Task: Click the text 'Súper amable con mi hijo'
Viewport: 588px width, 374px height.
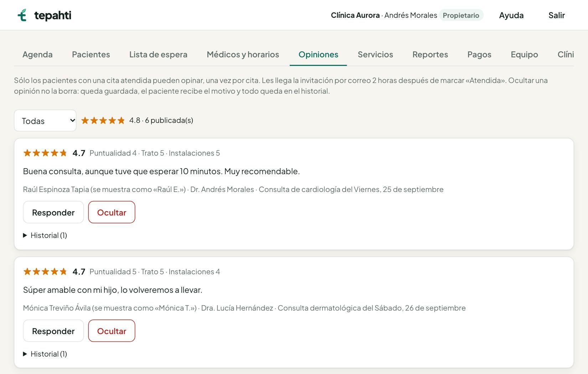Action: click(x=71, y=290)
